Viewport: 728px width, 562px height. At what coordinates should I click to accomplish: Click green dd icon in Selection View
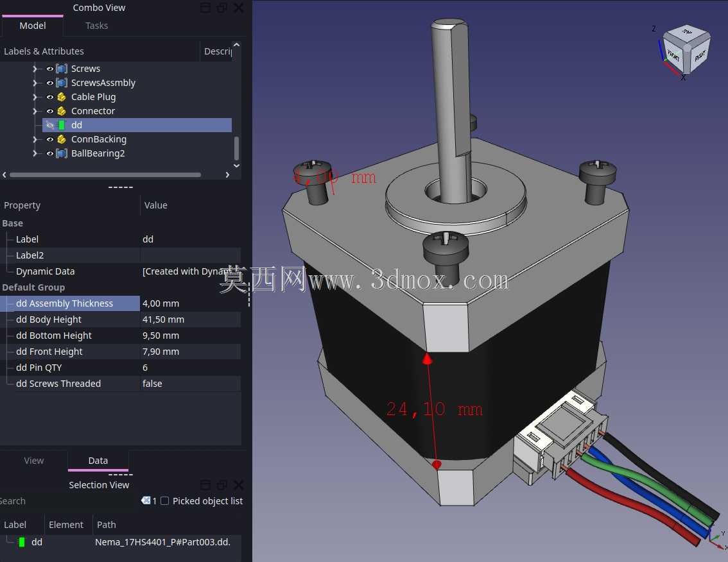21,541
